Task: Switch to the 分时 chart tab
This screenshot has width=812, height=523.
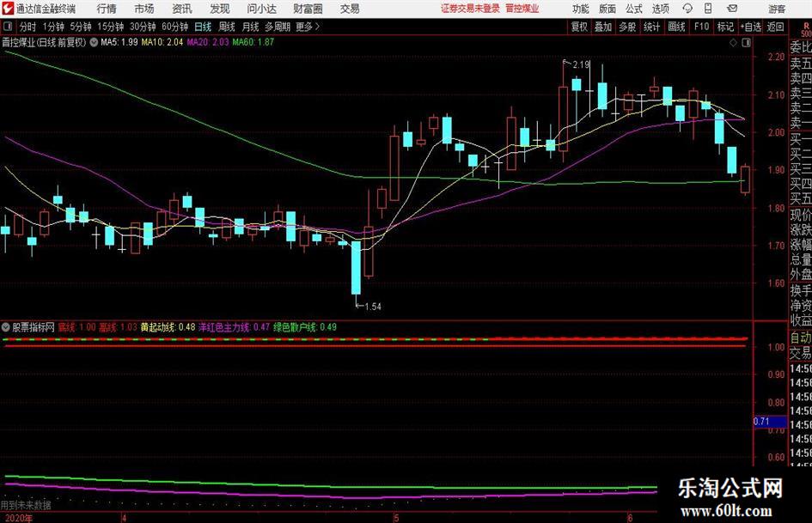Action: coord(27,27)
